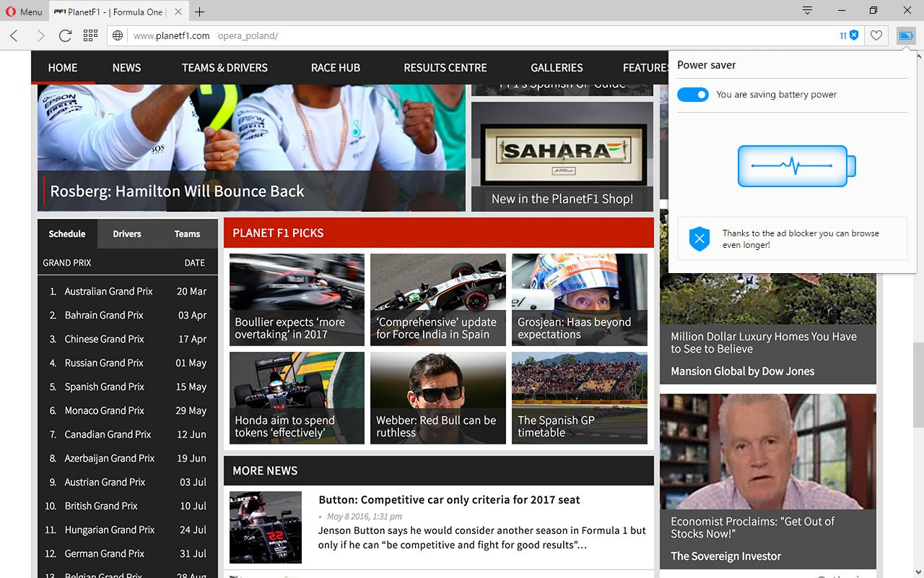Open 'Honda aim to spend tokens effectively' story
The height and width of the screenshot is (578, 924).
297,397
